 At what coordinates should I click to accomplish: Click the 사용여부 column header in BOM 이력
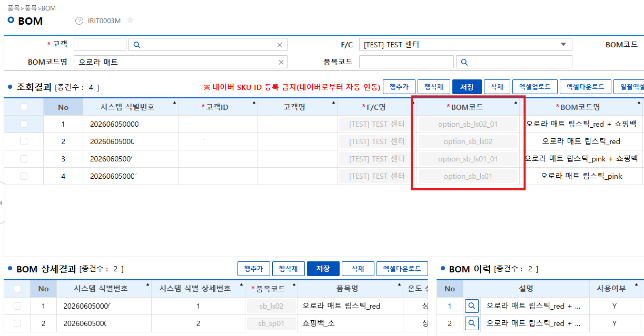tap(614, 289)
